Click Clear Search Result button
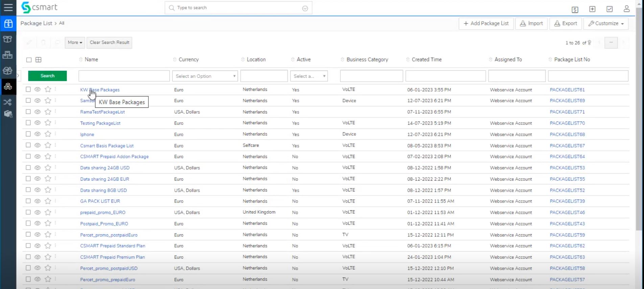Viewport: 644px width, 289px height. coord(110,43)
